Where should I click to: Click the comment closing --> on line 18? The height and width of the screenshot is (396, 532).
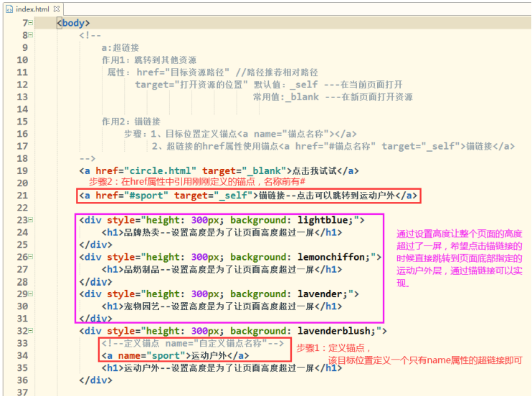pos(87,158)
